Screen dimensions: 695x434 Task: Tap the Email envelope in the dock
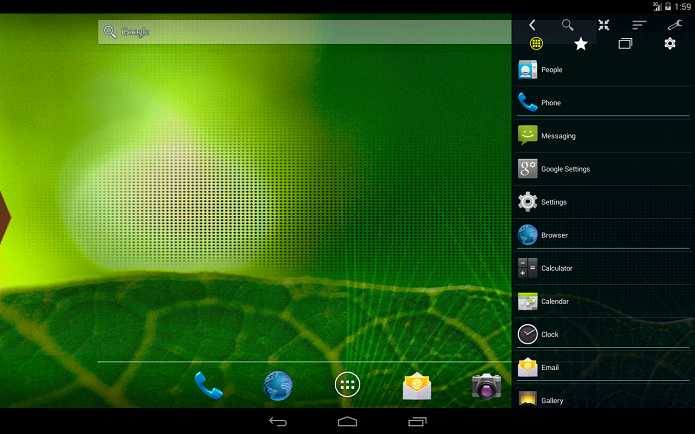417,386
